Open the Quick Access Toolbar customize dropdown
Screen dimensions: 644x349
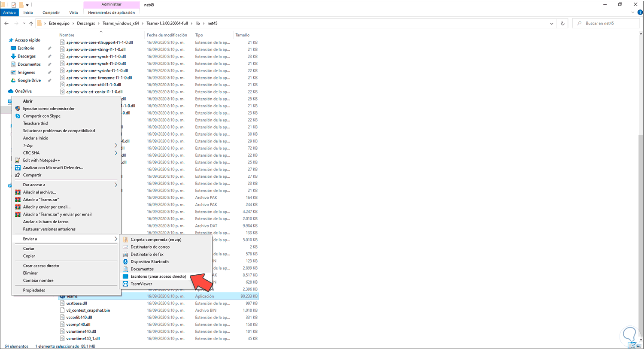[x=27, y=5]
